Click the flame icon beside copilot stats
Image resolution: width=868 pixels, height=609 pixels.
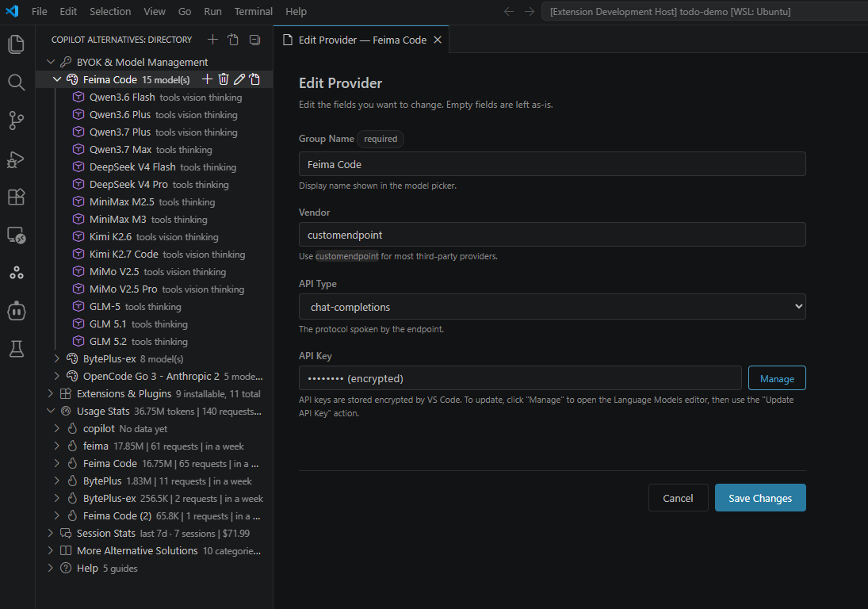(72, 428)
